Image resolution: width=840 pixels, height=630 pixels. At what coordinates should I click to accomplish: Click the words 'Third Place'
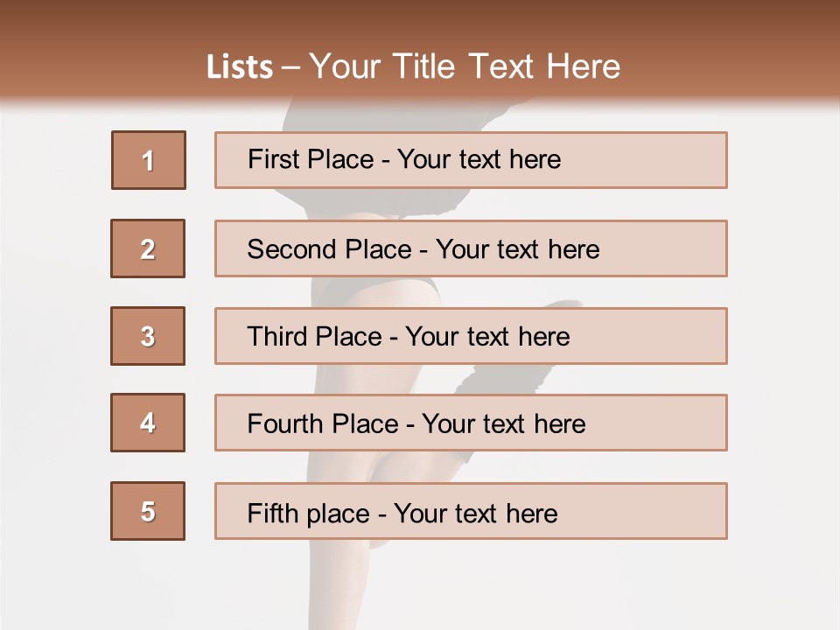(x=314, y=336)
